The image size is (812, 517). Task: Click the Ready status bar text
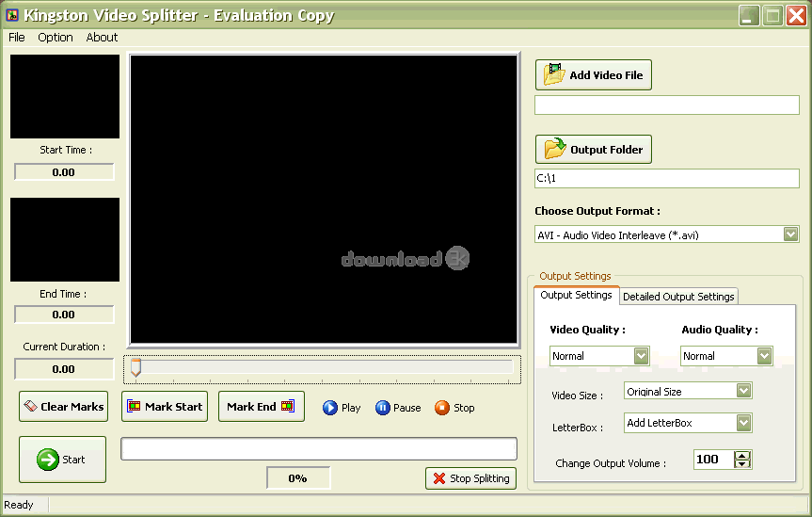point(19,505)
